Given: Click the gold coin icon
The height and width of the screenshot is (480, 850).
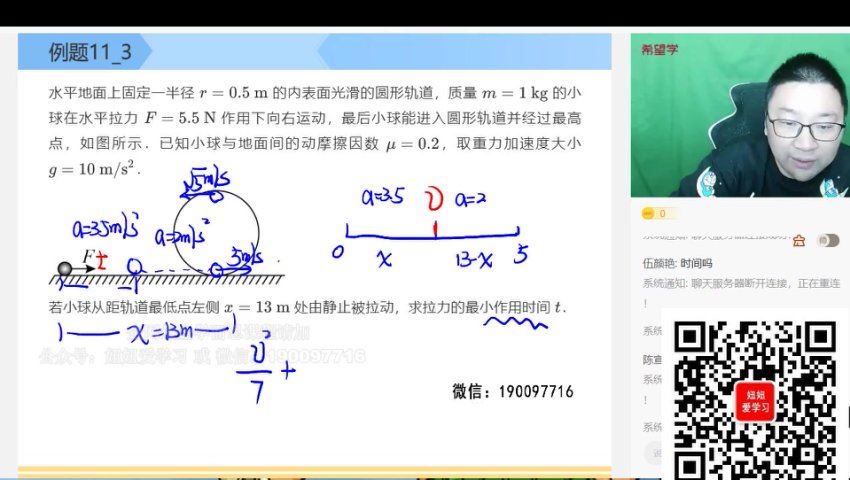Looking at the screenshot, I should (x=648, y=213).
